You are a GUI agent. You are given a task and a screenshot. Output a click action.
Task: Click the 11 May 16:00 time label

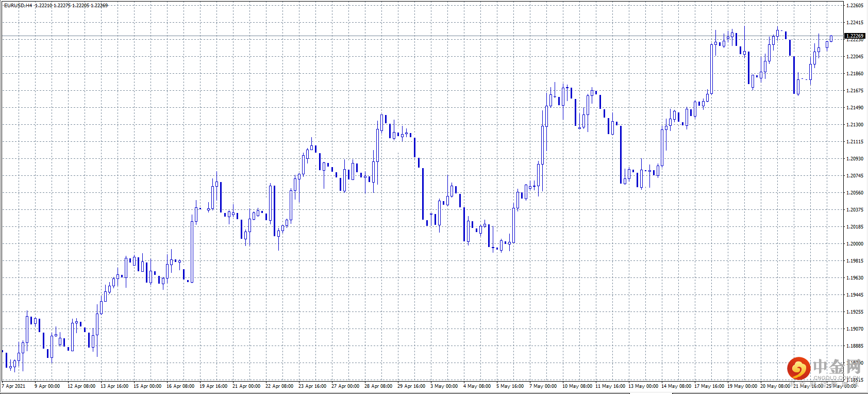(x=610, y=386)
